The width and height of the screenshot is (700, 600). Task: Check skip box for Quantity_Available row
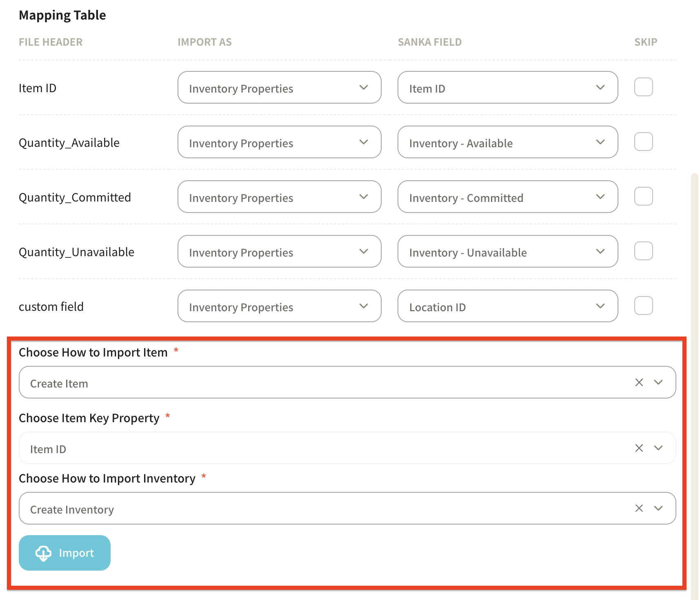click(x=643, y=142)
